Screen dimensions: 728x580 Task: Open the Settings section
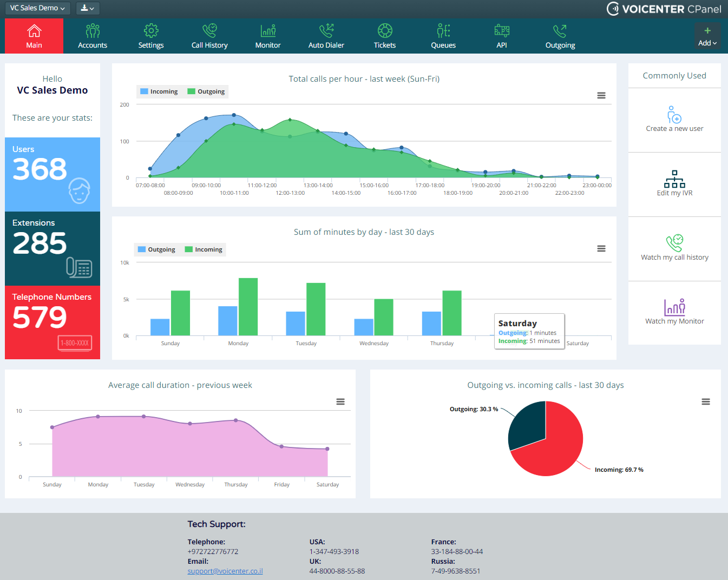click(151, 36)
